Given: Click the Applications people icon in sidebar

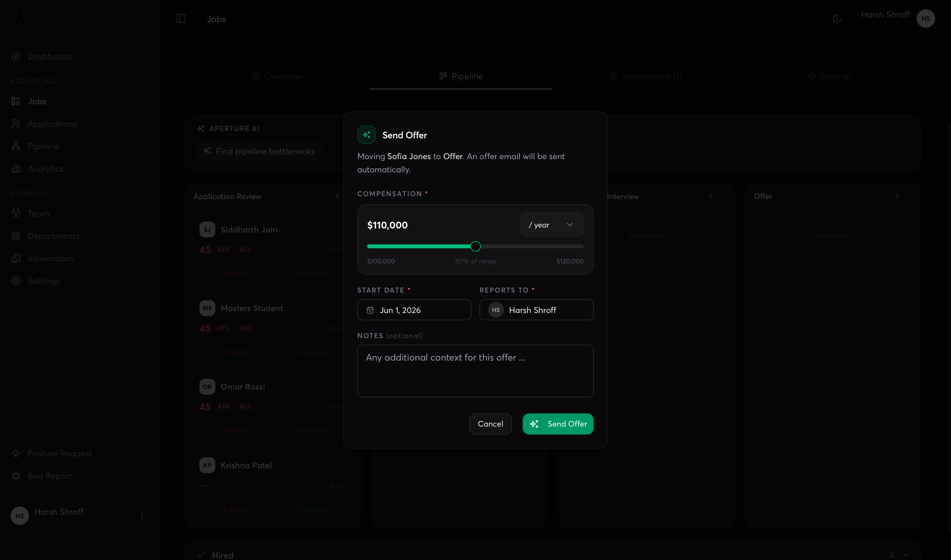Looking at the screenshot, I should (x=16, y=124).
